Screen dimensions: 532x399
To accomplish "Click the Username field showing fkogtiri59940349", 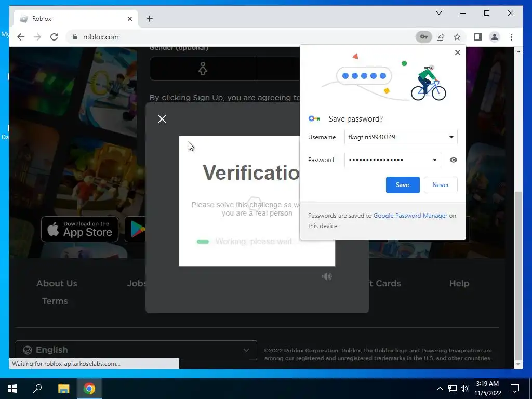I will tap(401, 137).
